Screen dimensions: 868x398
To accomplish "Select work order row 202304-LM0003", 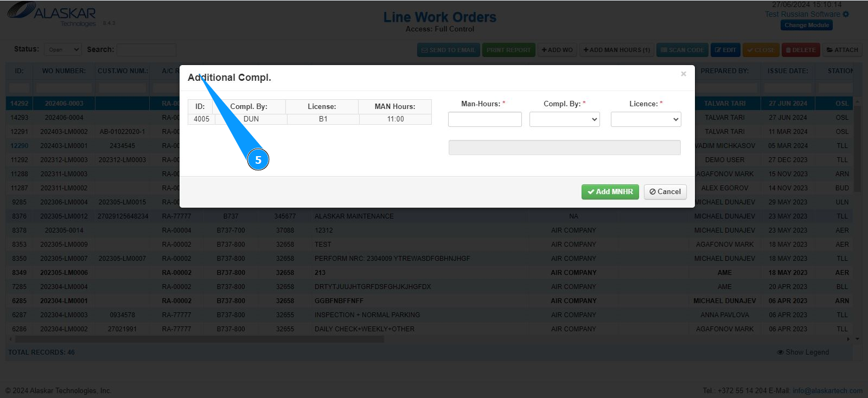I will [430, 315].
